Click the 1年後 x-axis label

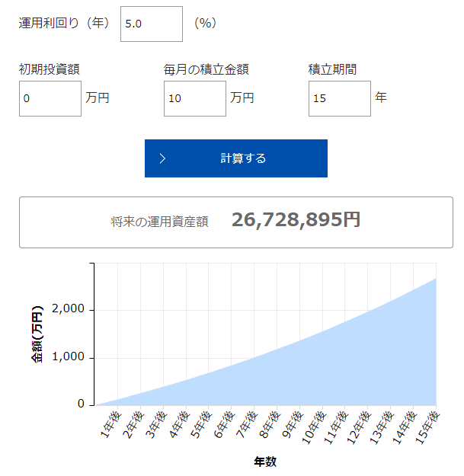coord(110,425)
